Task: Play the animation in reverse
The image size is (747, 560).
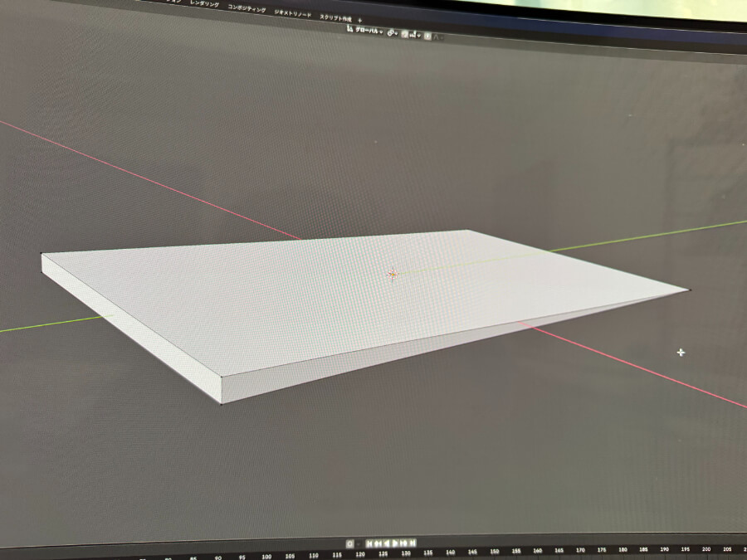Action: pyautogui.click(x=386, y=543)
